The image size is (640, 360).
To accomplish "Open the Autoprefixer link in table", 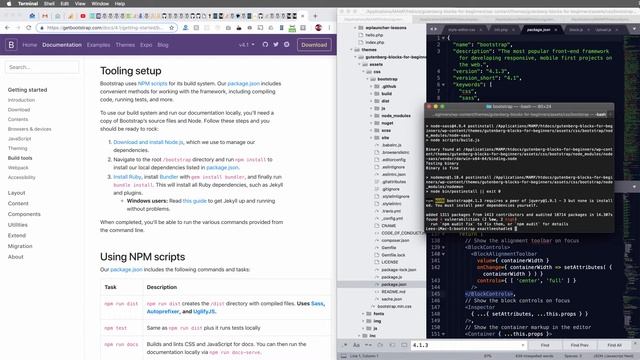I will (x=163, y=311).
